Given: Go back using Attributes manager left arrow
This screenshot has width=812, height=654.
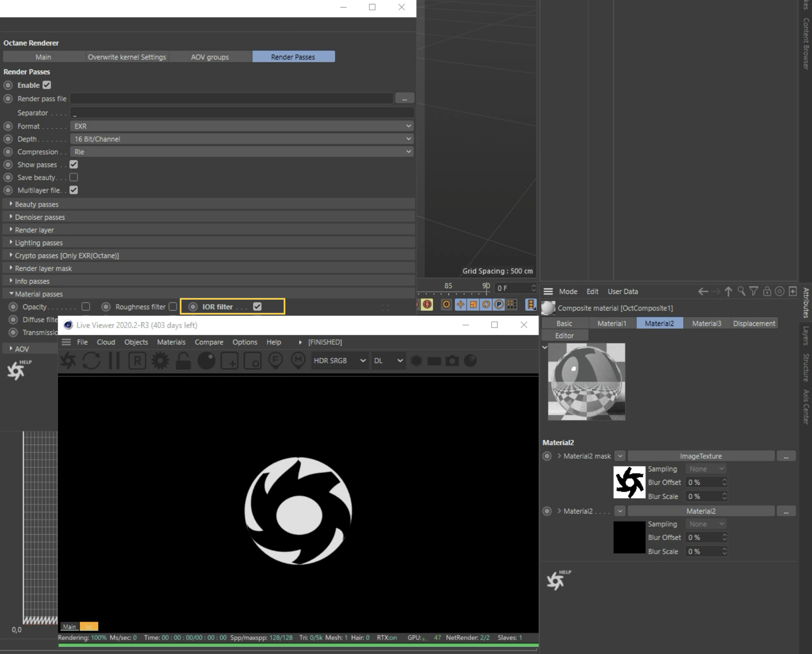Looking at the screenshot, I should tap(703, 291).
